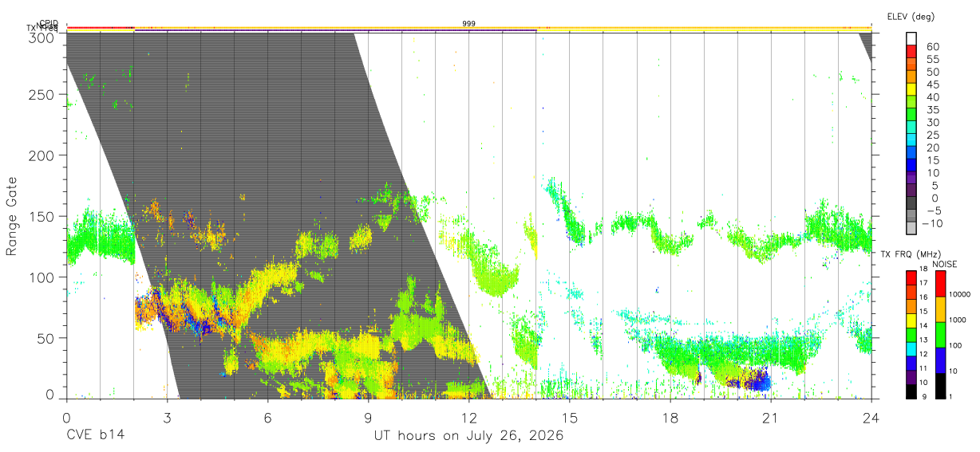The width and height of the screenshot is (980, 452).
Task: Click the ELEV colorbar label '-10'
Action: pos(932,223)
